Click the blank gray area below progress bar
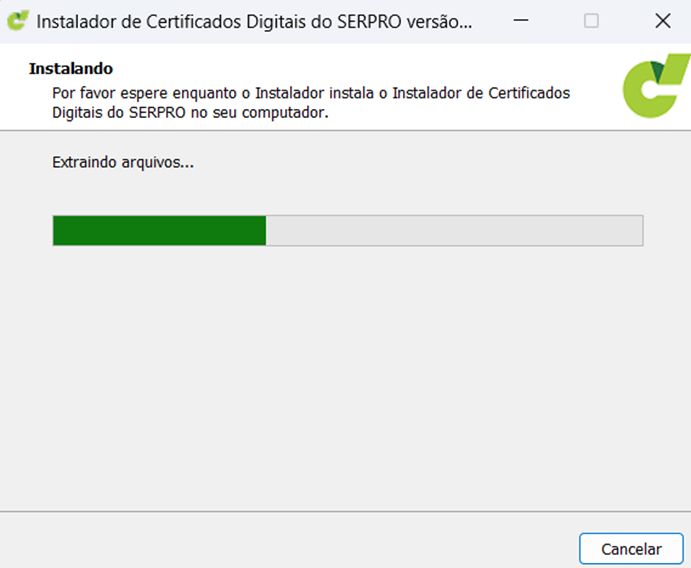The image size is (691, 568). point(345,380)
